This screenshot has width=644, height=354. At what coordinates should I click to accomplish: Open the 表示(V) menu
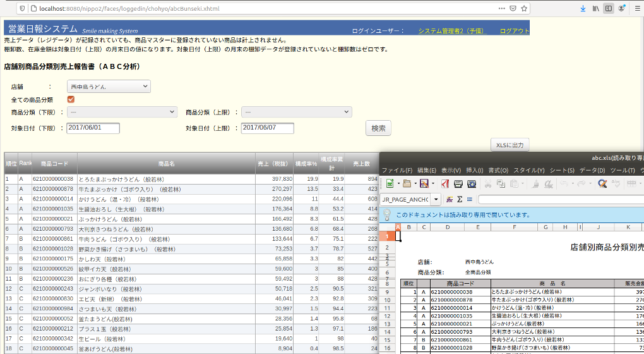click(451, 170)
